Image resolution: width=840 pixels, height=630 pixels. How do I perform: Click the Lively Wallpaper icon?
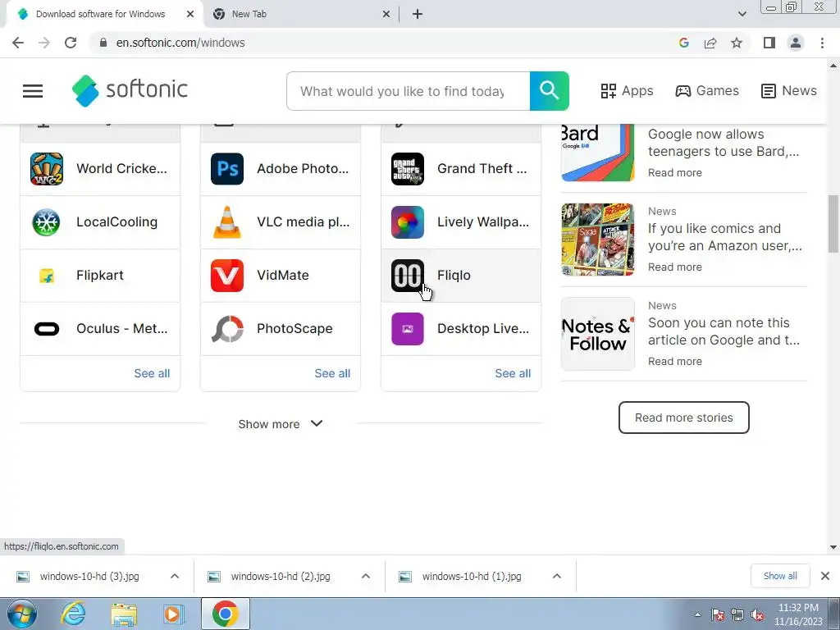(x=408, y=221)
